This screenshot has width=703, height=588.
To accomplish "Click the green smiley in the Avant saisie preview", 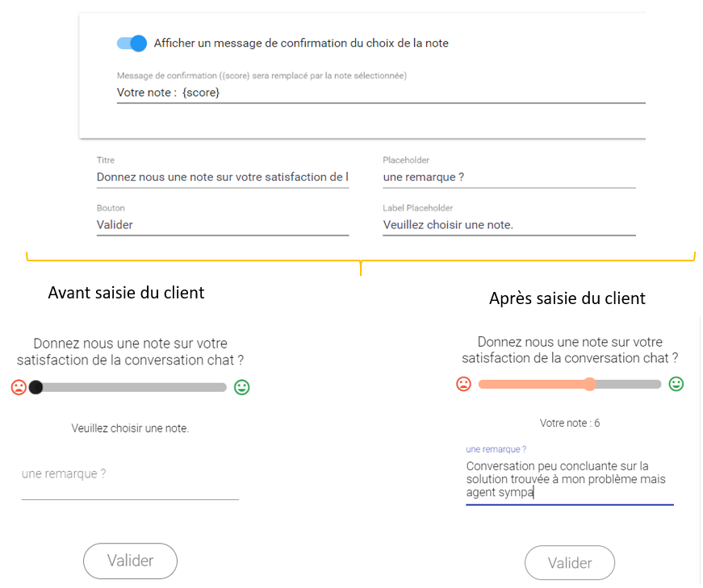I will (x=242, y=387).
